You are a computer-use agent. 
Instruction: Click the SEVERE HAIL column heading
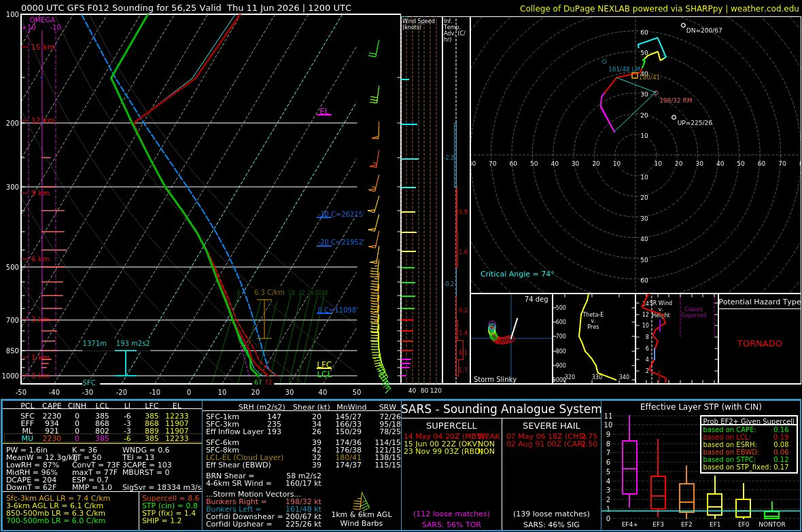click(x=551, y=425)
